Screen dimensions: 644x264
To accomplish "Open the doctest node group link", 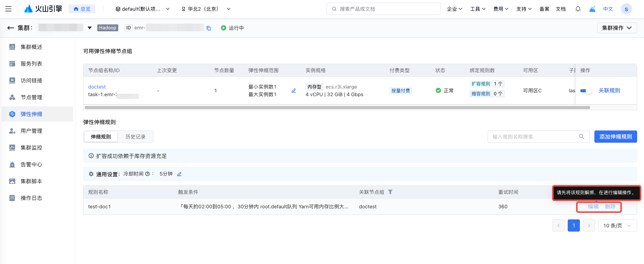I will click(97, 87).
